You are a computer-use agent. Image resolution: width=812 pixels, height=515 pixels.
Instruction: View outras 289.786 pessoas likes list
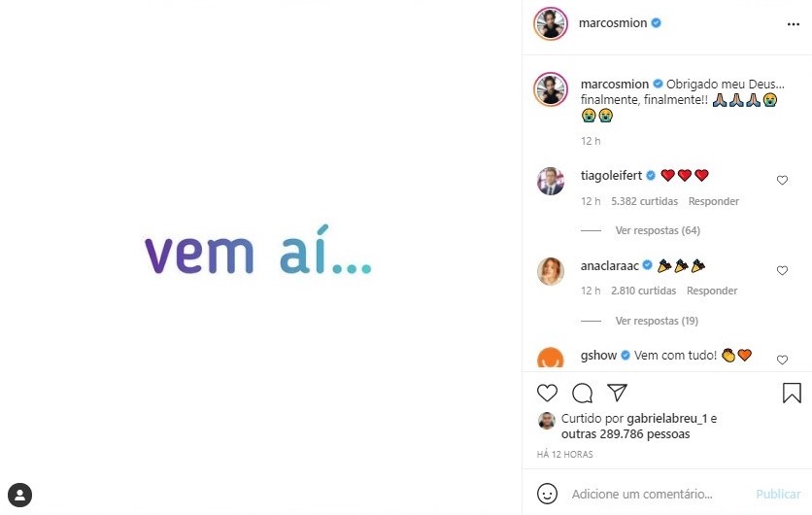pos(626,434)
